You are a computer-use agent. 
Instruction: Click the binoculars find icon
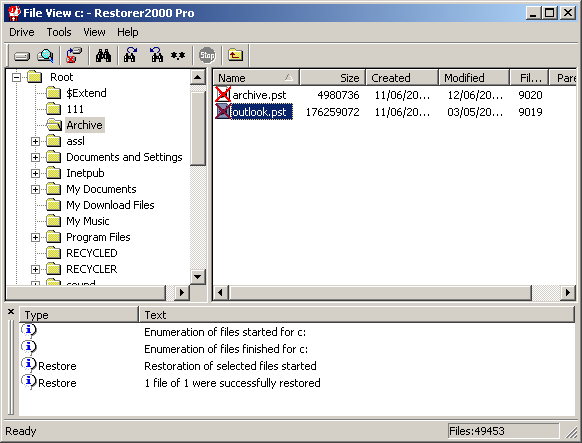pyautogui.click(x=103, y=56)
